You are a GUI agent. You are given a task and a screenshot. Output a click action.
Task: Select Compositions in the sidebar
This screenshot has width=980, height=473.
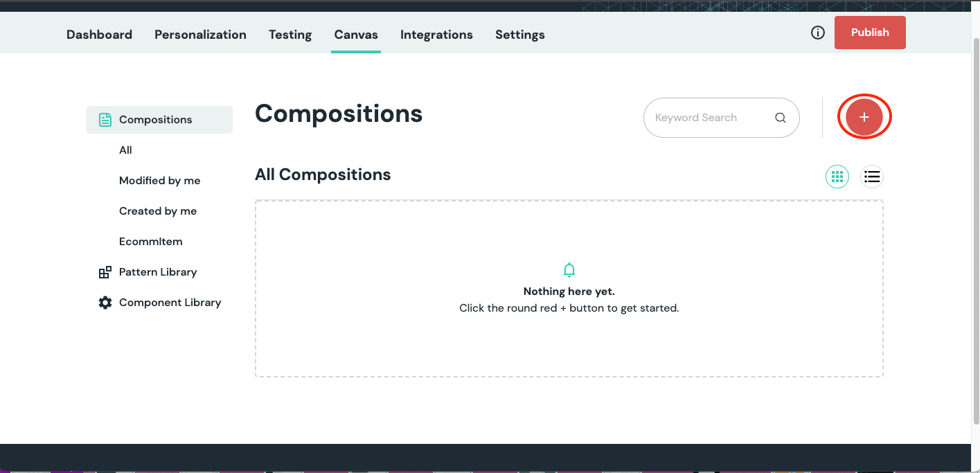point(159,120)
